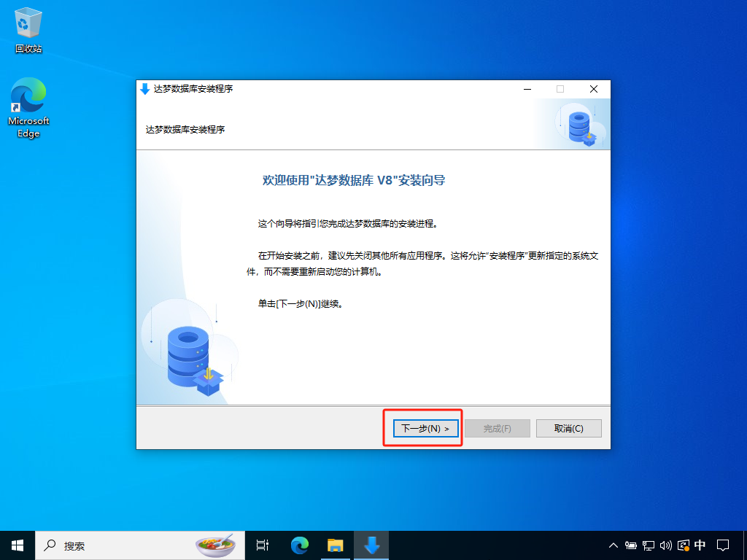
Task: Click the heading 欢迎使用"达梦数据库 V8"安装向导
Action: point(354,181)
